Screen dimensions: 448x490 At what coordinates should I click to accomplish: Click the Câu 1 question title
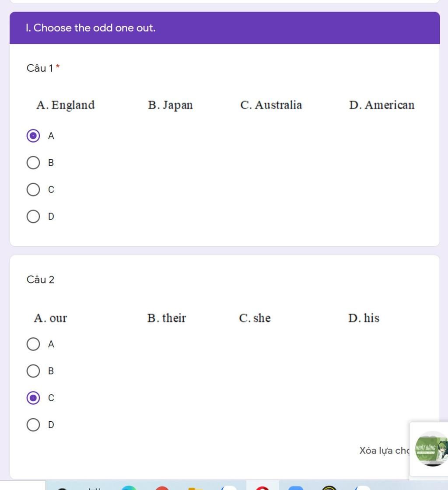(40, 68)
